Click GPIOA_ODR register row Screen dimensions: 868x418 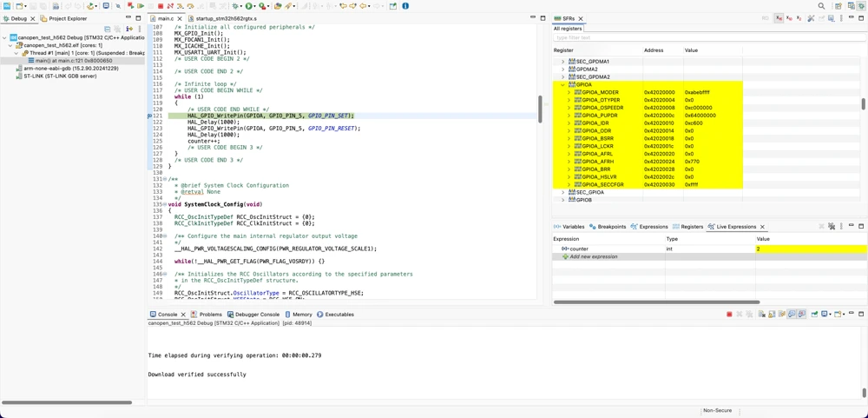647,130
